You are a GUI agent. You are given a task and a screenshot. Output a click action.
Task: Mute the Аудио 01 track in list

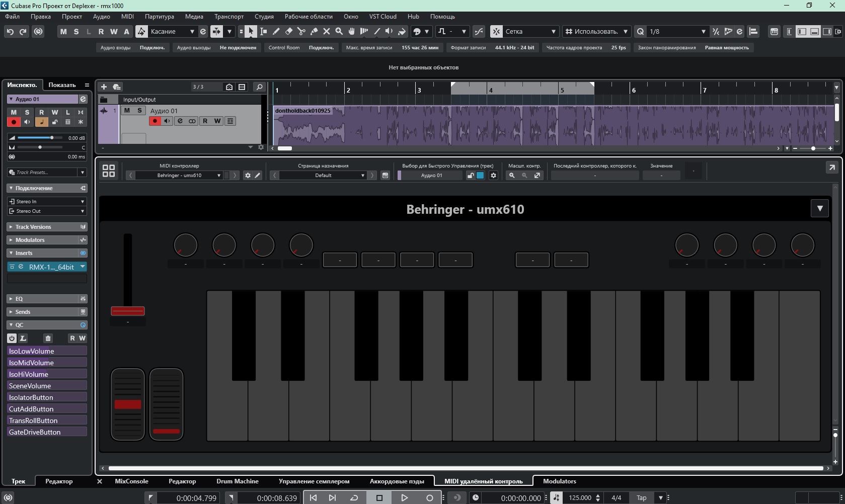point(127,110)
